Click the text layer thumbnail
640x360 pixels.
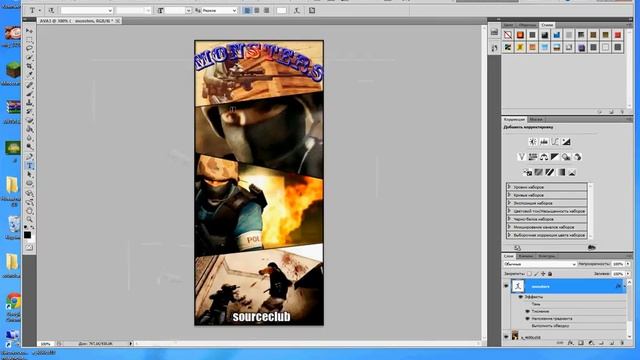pos(518,286)
